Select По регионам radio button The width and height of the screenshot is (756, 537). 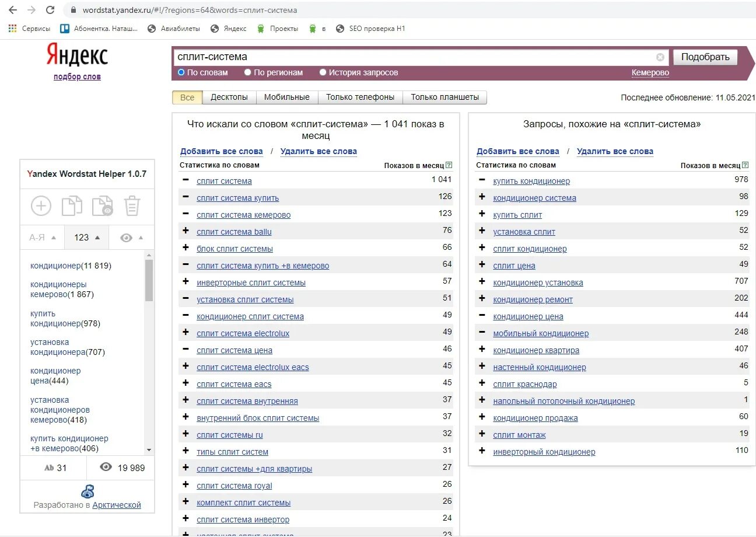247,72
